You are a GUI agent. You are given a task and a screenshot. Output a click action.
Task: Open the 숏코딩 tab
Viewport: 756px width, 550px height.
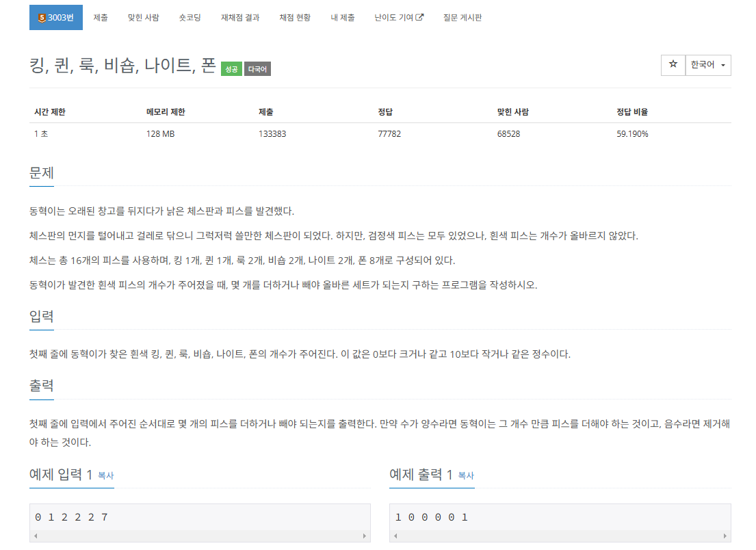(190, 17)
